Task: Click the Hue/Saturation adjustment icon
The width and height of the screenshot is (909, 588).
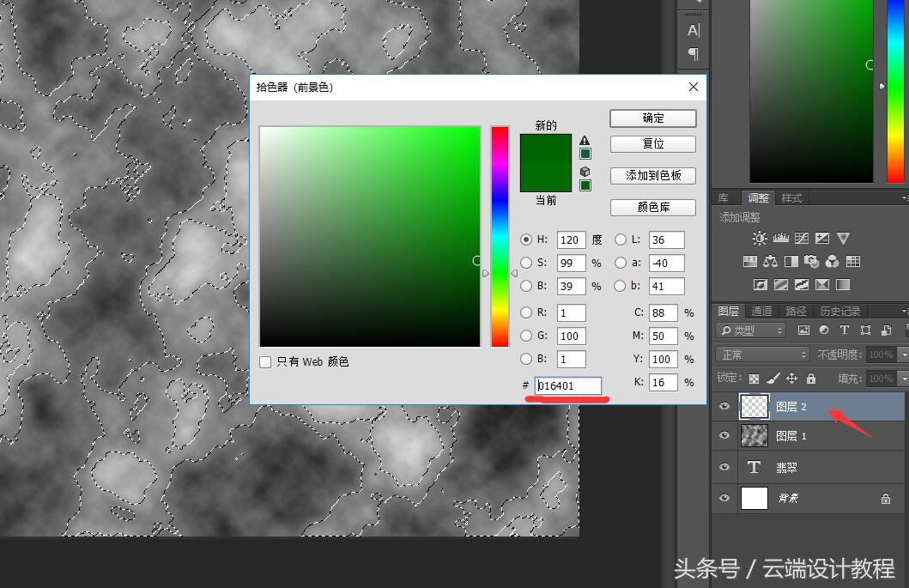Action: pos(750,261)
